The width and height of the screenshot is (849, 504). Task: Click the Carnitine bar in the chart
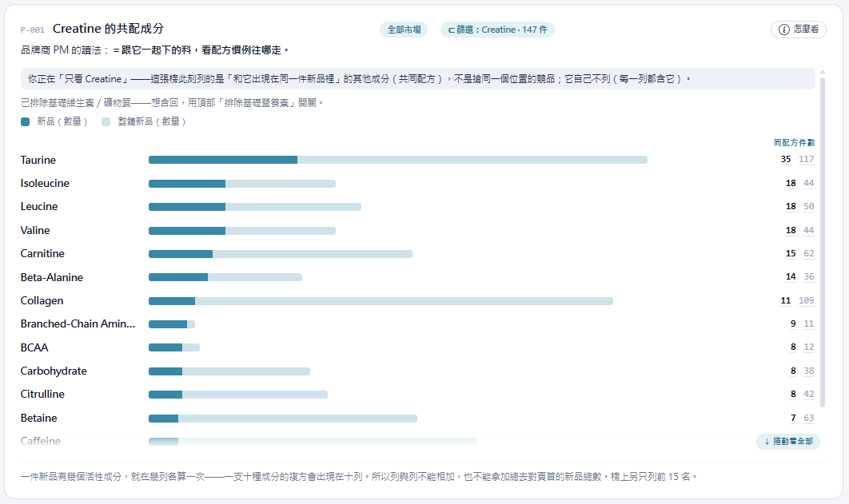coord(281,254)
